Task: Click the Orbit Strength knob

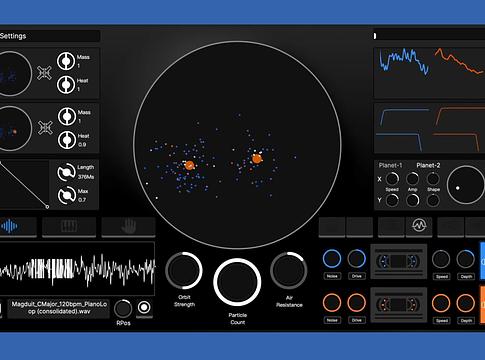Action: (184, 270)
